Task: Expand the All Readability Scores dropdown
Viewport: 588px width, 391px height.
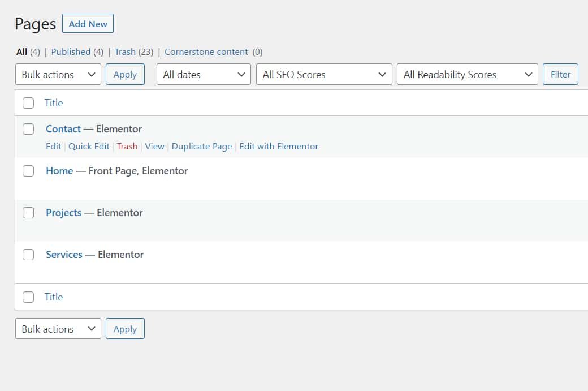Action: click(x=467, y=75)
